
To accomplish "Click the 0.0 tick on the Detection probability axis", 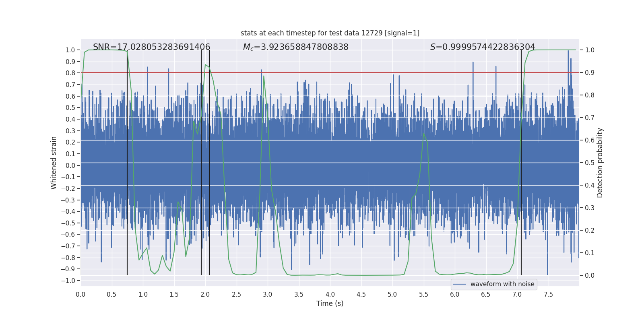I will tap(590, 276).
